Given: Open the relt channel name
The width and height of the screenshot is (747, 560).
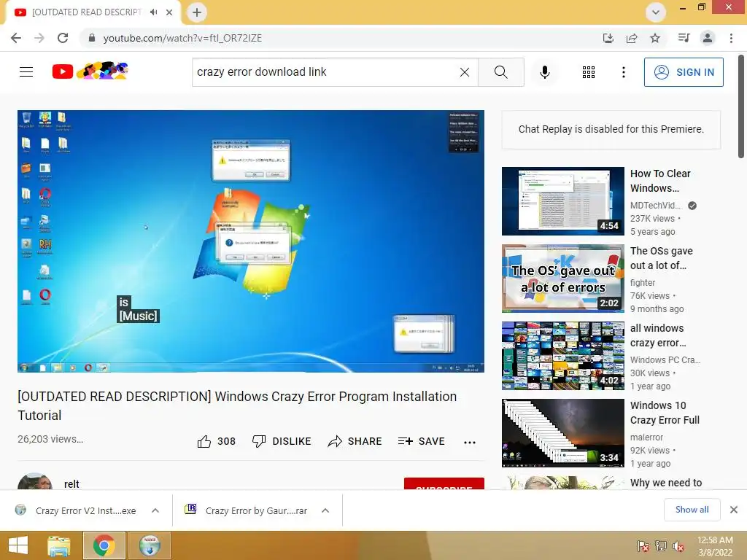Looking at the screenshot, I should pos(71,484).
